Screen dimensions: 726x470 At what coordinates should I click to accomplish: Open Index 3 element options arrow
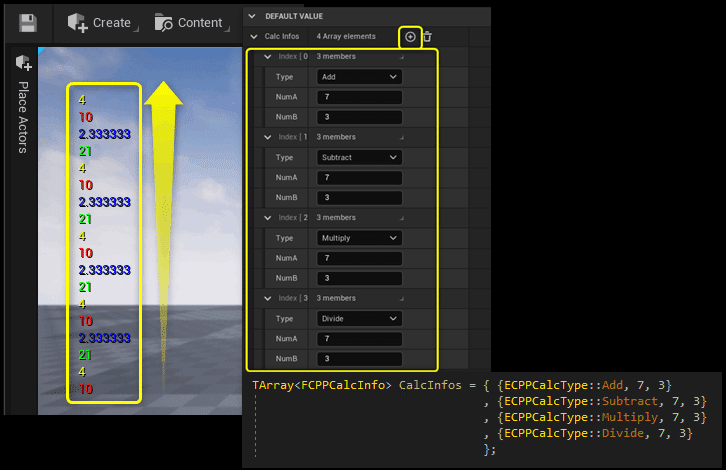click(401, 299)
